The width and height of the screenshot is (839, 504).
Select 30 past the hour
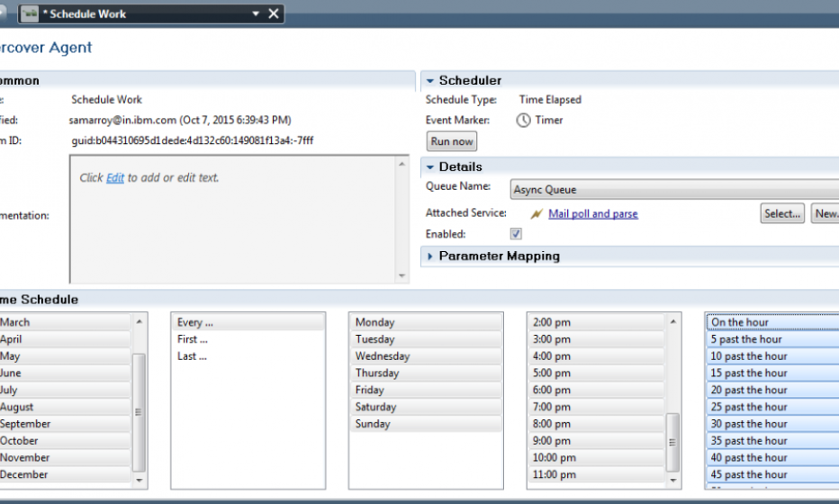tap(749, 424)
